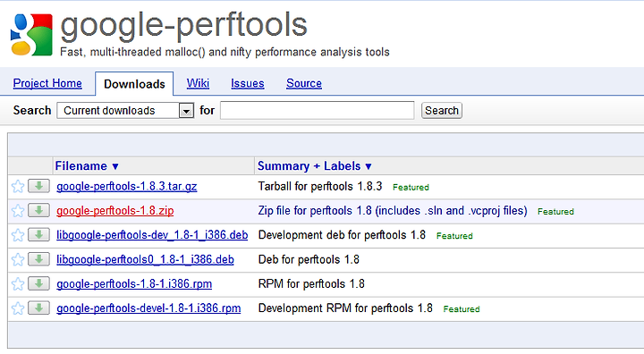Click the Featured label on tarball row
This screenshot has height=354, width=644.
[x=411, y=187]
